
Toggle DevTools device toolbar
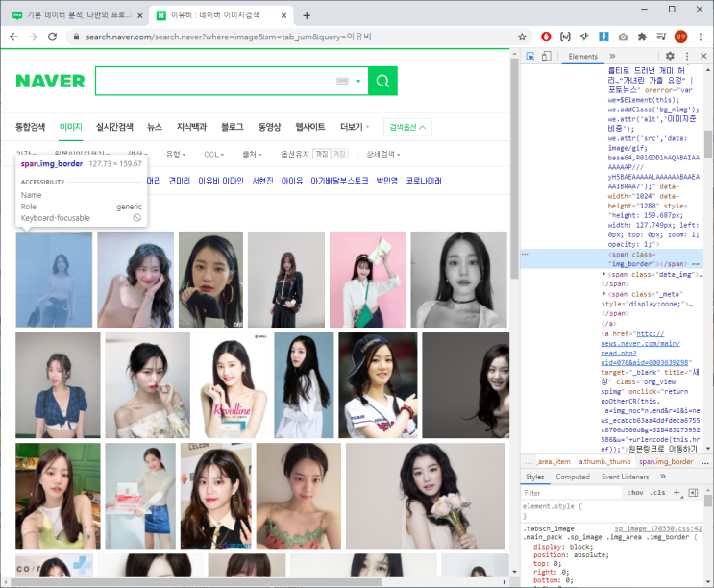coord(547,56)
